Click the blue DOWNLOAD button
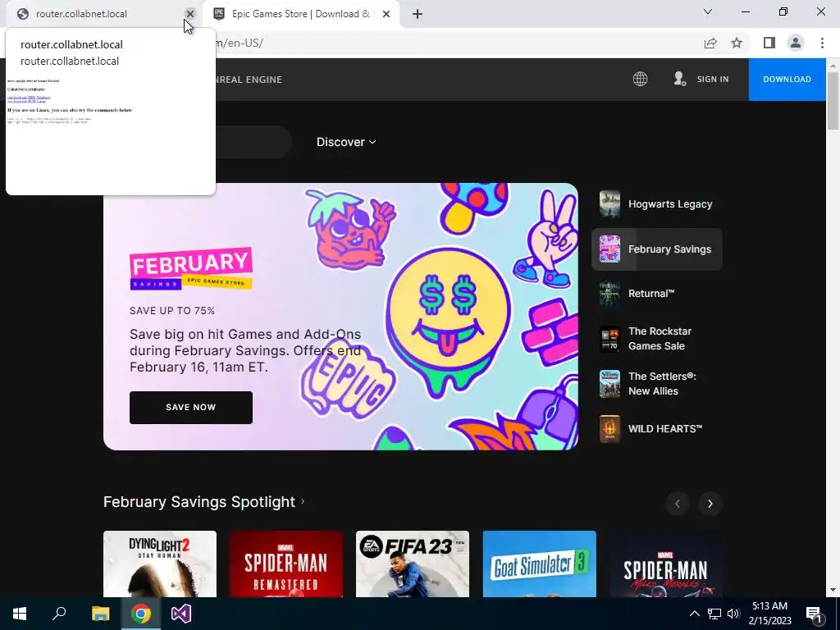840x630 pixels. click(787, 80)
